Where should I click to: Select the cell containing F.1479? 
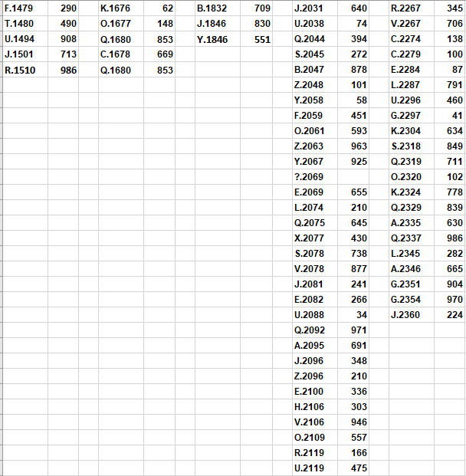25,8
